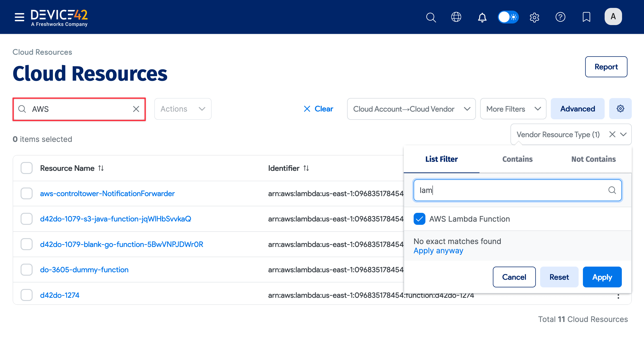Open the Report button
This screenshot has width=644, height=338.
606,67
